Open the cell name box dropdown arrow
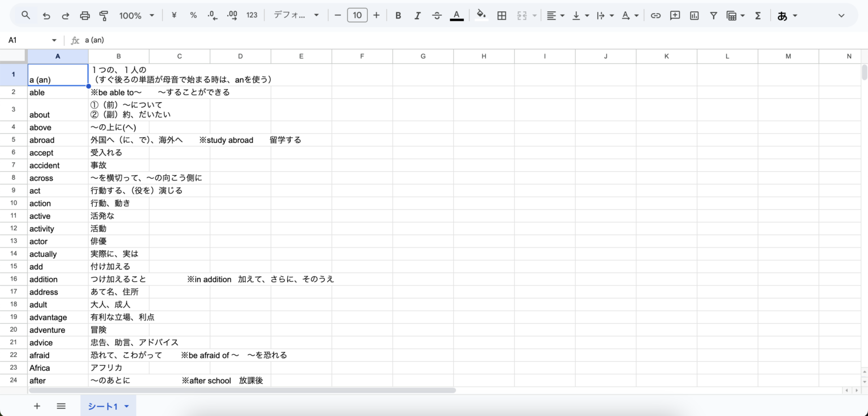Viewport: 868px width, 416px height. pyautogui.click(x=54, y=40)
